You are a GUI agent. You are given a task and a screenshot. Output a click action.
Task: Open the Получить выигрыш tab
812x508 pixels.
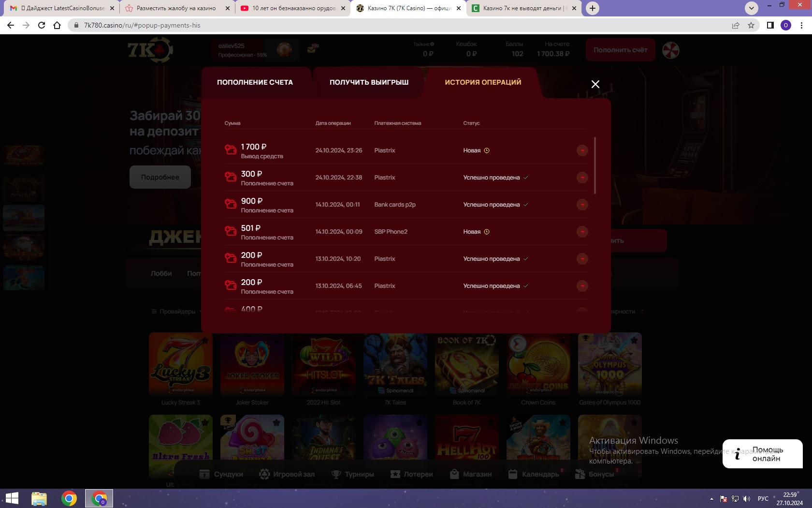369,82
